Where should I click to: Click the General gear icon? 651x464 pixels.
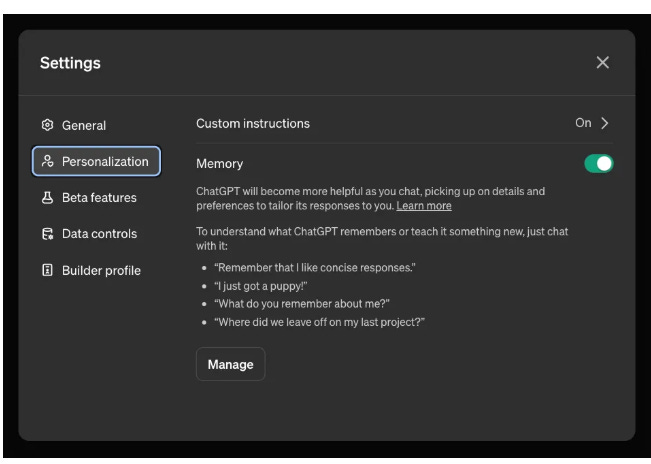point(47,125)
